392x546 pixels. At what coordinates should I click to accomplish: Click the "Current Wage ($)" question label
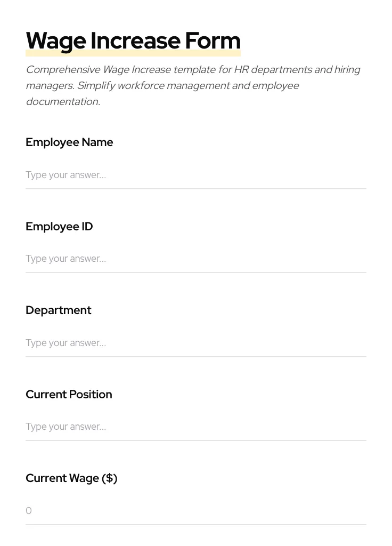pos(71,478)
